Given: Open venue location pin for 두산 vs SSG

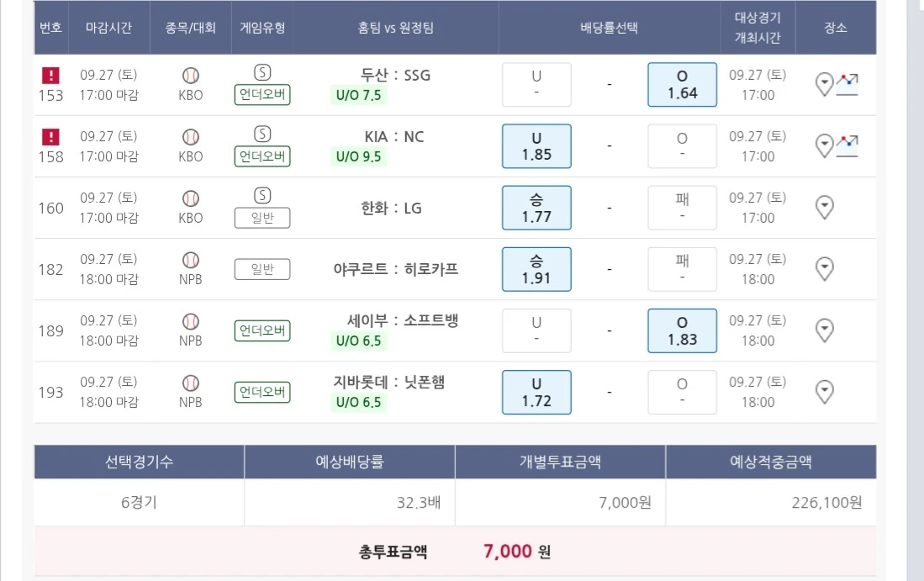Looking at the screenshot, I should click(x=825, y=84).
